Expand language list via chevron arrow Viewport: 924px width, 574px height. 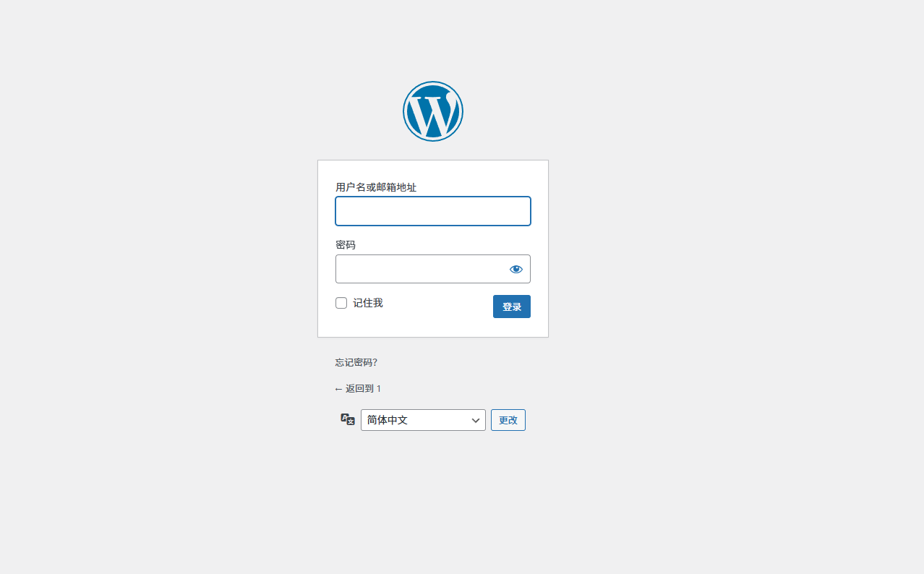[476, 420]
